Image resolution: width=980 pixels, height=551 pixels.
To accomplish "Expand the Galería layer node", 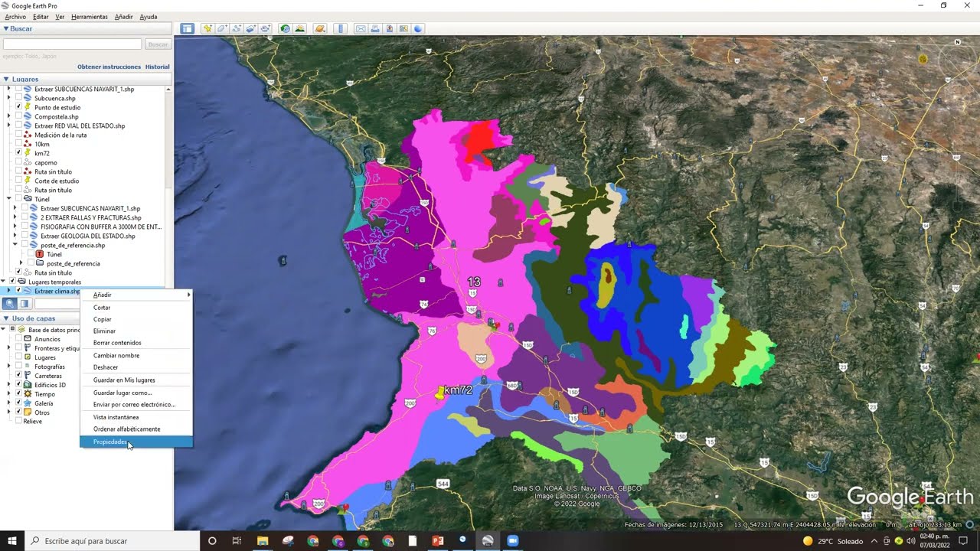I will pos(8,403).
